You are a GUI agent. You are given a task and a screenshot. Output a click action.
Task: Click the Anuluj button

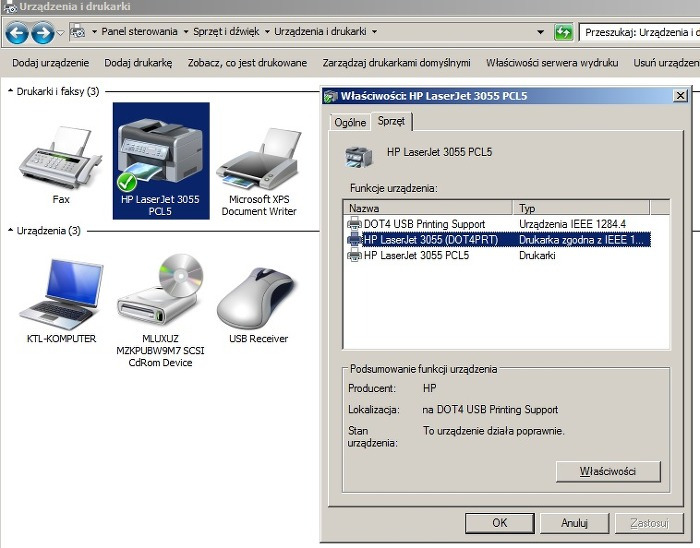tap(574, 523)
